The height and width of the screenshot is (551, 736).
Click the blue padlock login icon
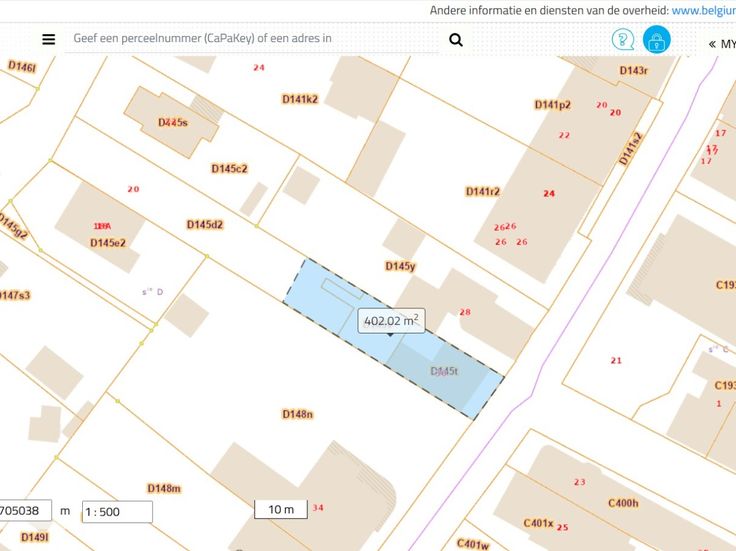tap(657, 40)
